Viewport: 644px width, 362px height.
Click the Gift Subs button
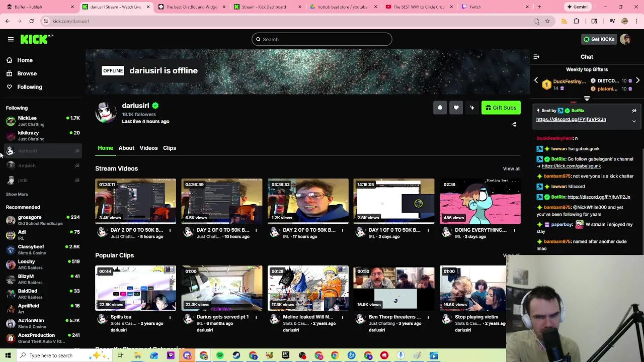501,108
